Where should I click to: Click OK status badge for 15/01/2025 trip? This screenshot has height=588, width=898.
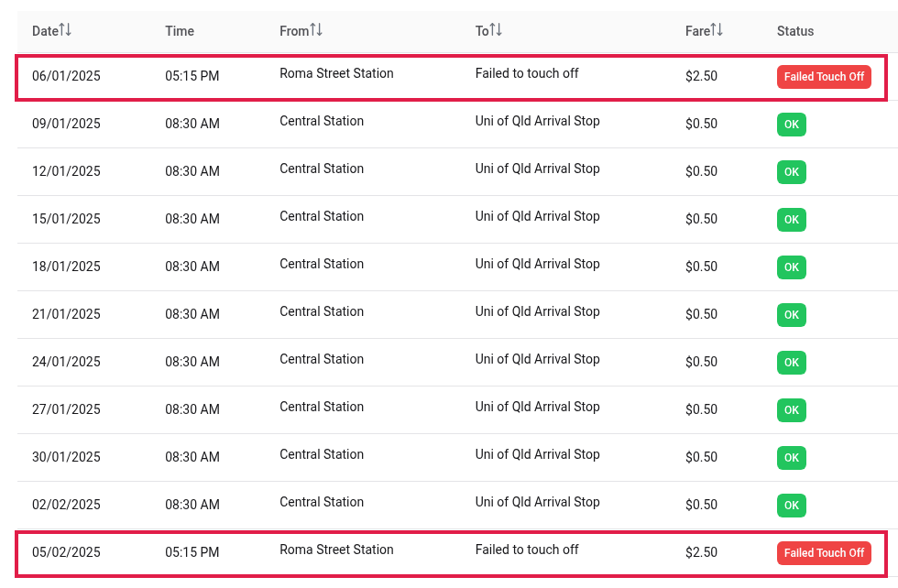pyautogui.click(x=792, y=219)
